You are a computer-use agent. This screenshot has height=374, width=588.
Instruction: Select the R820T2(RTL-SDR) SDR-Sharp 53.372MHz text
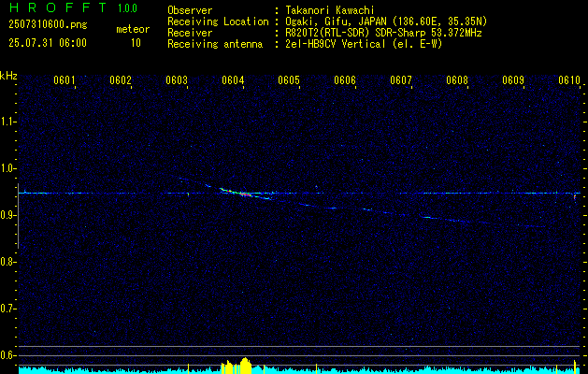click(383, 33)
